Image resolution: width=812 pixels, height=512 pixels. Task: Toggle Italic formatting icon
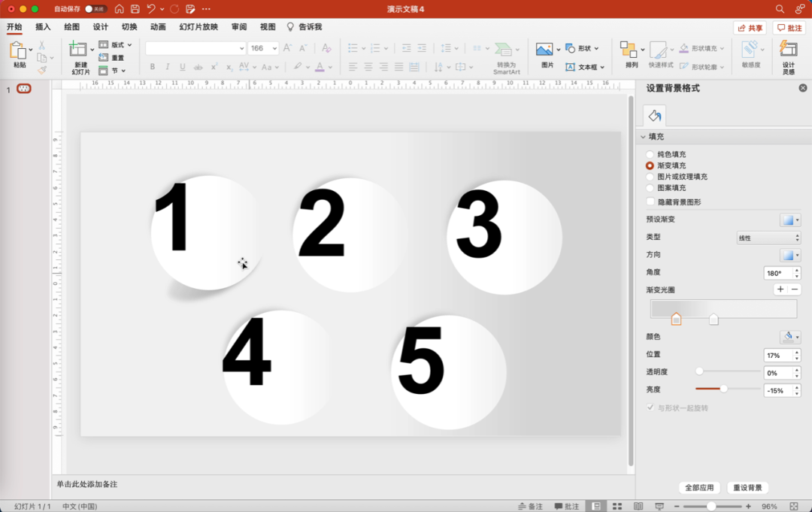point(167,67)
